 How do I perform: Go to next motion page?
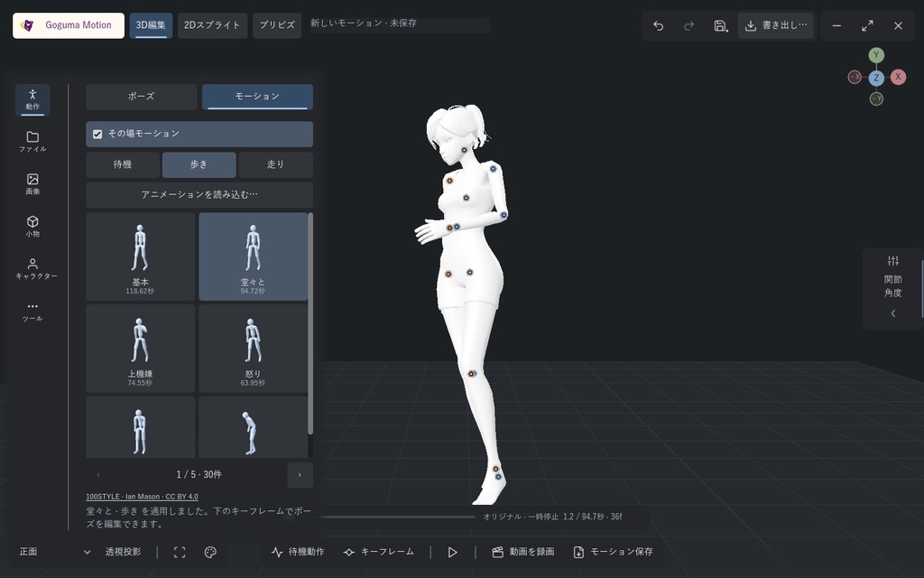(300, 475)
